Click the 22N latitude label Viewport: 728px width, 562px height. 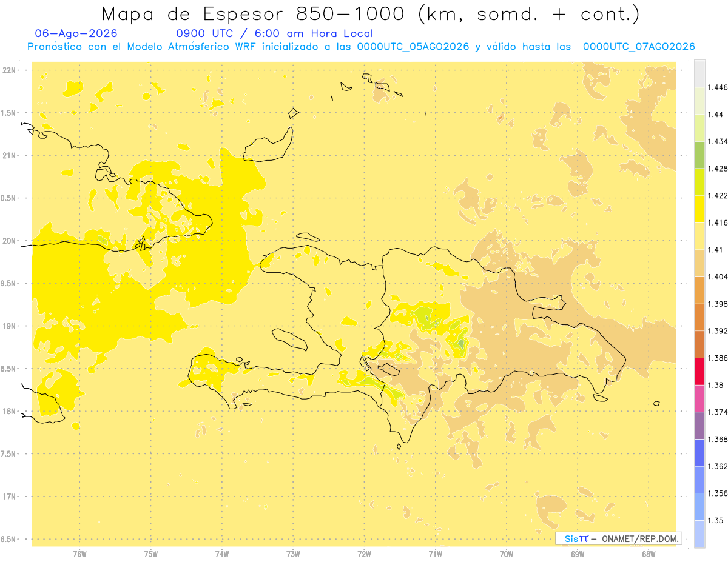pos(9,70)
